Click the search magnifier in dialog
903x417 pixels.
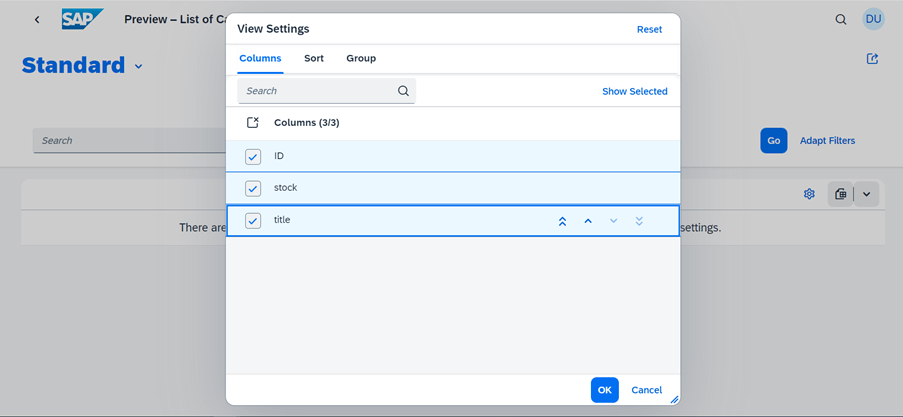click(x=403, y=91)
